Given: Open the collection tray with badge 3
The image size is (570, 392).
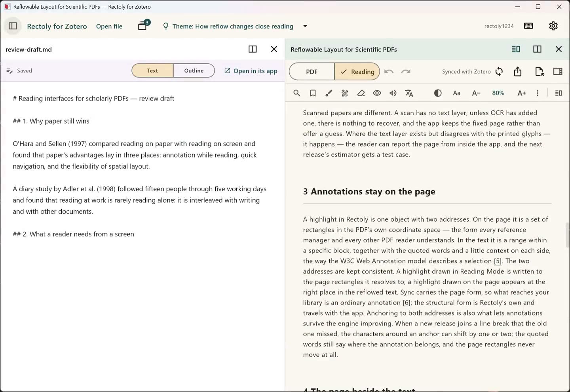Looking at the screenshot, I should click(x=143, y=26).
